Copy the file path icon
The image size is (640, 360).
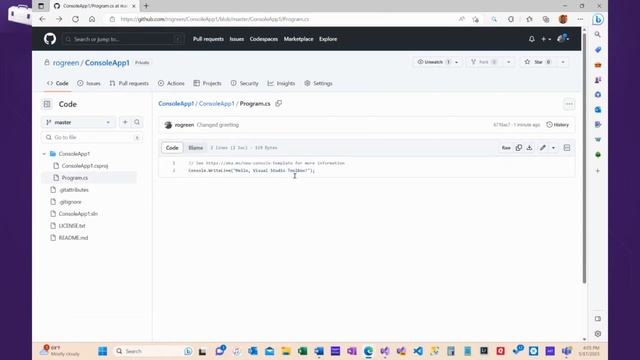coord(278,104)
